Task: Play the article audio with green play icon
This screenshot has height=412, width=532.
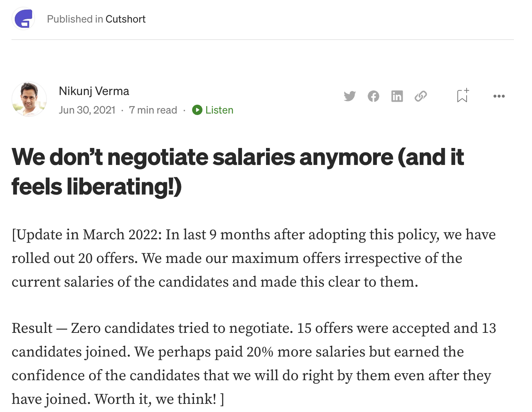Action: pos(197,110)
